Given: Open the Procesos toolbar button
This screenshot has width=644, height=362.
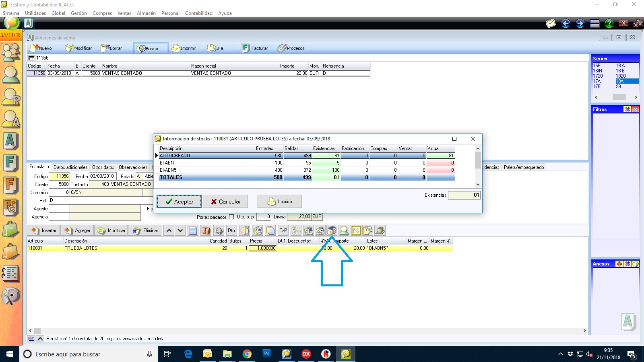Looking at the screenshot, I should pyautogui.click(x=291, y=48).
